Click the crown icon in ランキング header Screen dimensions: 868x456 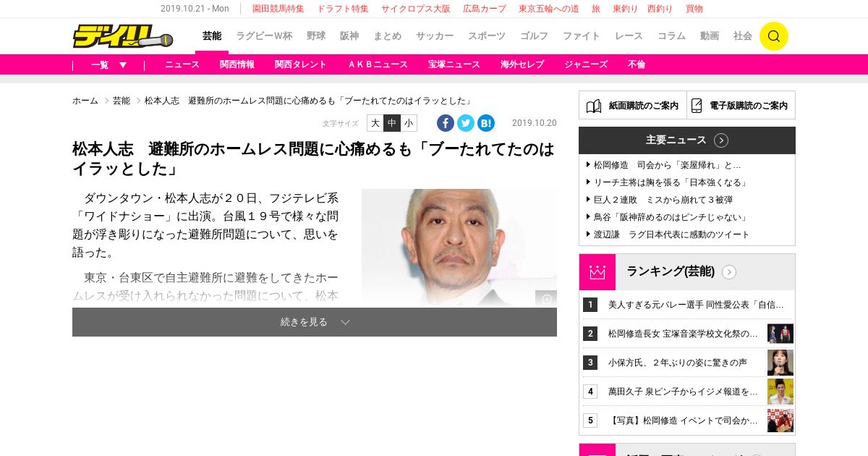(x=597, y=272)
